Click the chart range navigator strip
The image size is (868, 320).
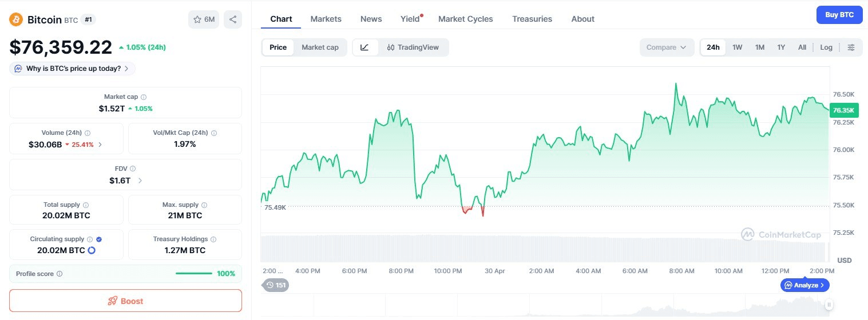pos(544,306)
